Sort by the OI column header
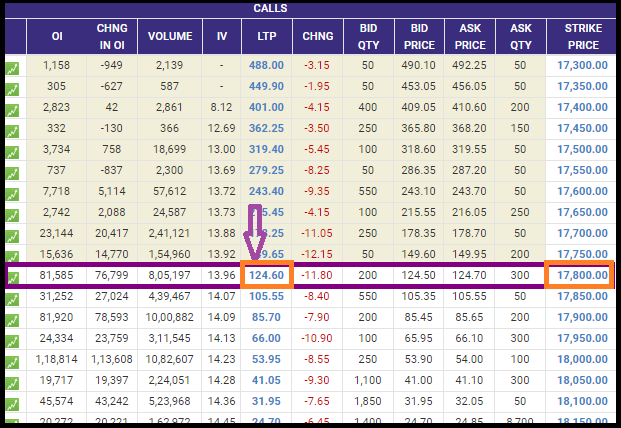Screen dimensions: 621x428 click(57, 36)
